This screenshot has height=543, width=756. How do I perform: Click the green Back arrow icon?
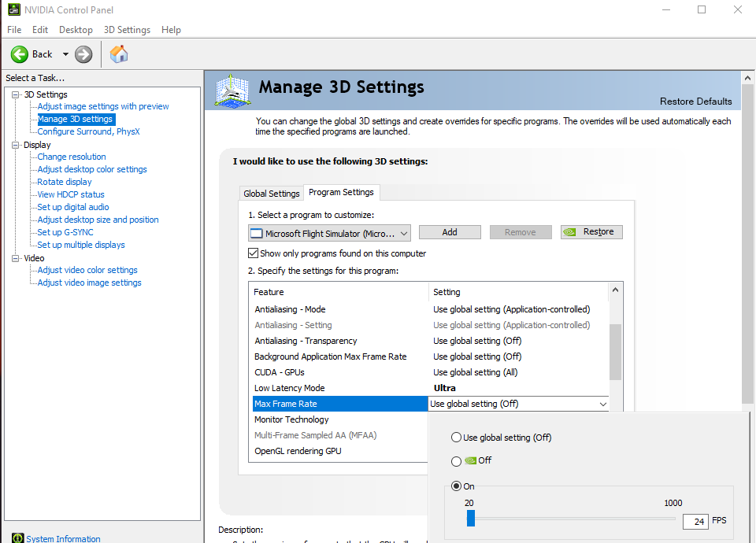pyautogui.click(x=20, y=54)
